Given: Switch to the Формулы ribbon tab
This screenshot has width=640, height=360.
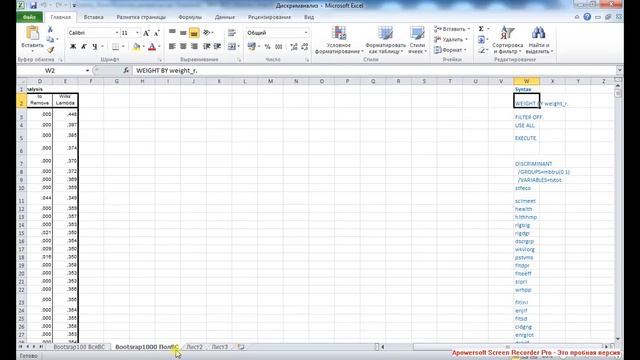Looking at the screenshot, I should tap(190, 17).
